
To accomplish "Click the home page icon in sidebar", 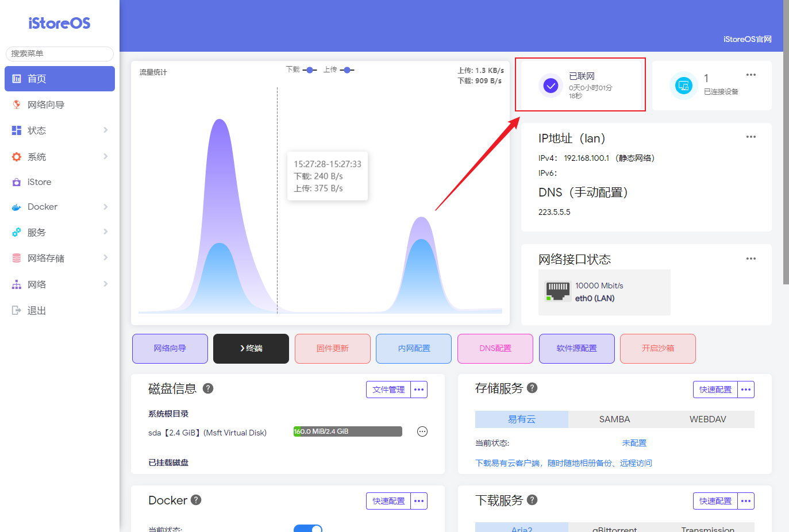I will pyautogui.click(x=17, y=79).
